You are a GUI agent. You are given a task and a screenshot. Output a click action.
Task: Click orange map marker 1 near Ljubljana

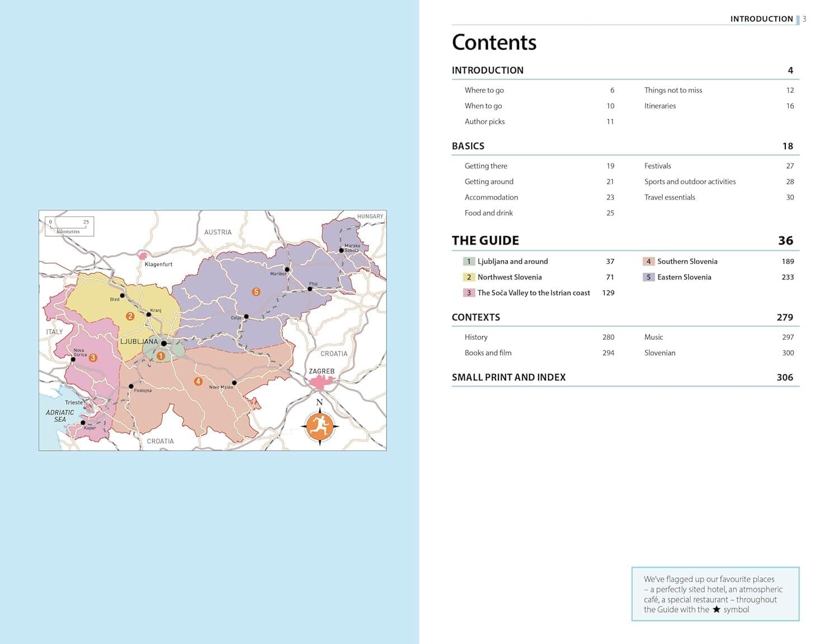coord(161,356)
